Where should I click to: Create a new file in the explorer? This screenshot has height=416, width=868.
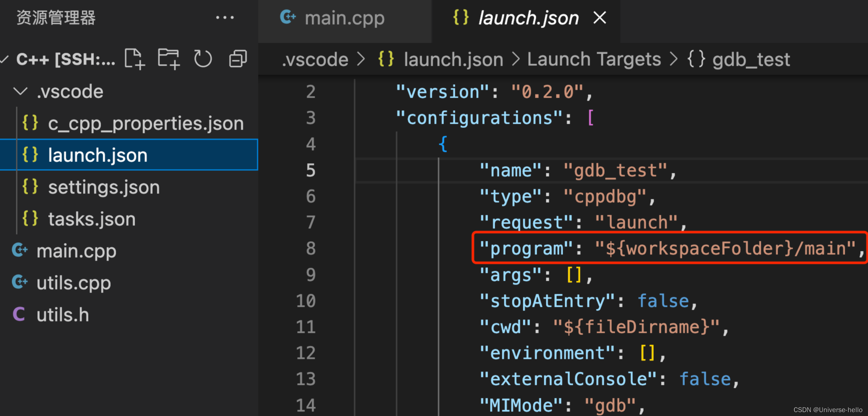pyautogui.click(x=135, y=59)
